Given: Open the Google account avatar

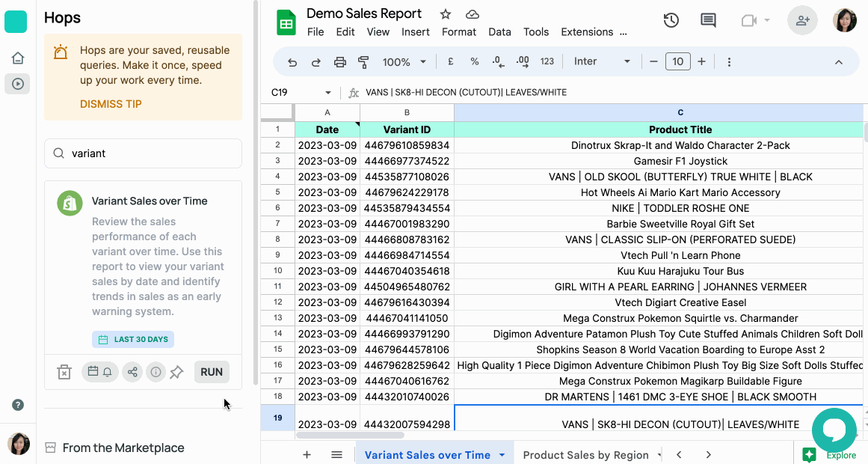Looking at the screenshot, I should pyautogui.click(x=845, y=20).
